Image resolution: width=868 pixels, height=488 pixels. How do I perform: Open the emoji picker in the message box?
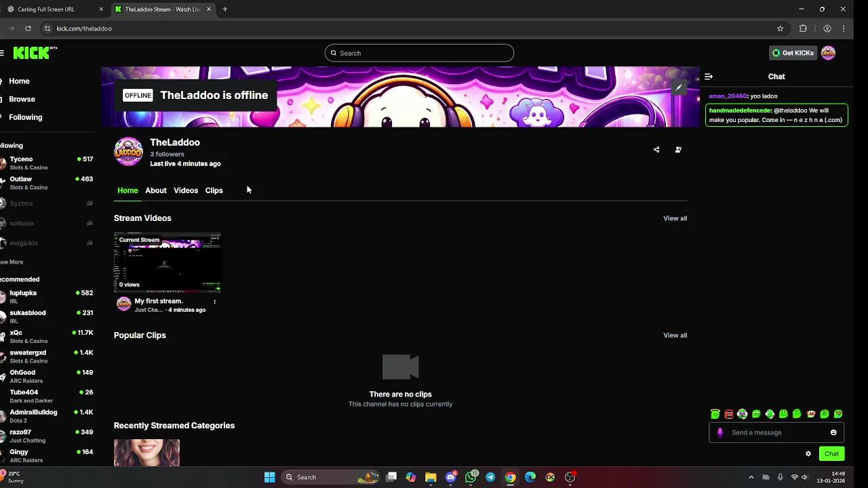[833, 432]
